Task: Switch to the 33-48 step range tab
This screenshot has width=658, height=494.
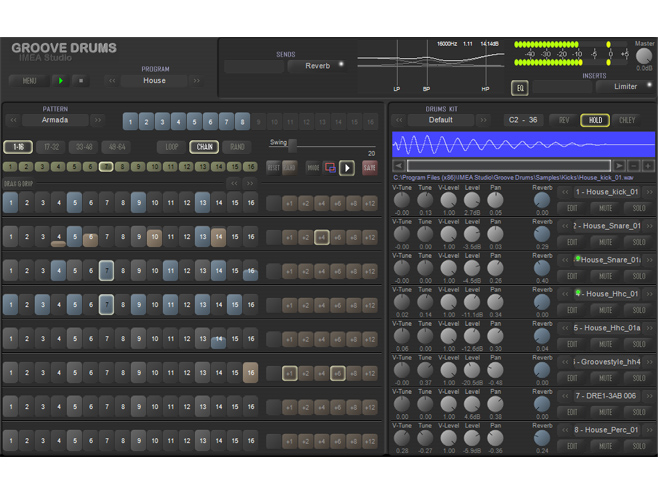Action: click(x=84, y=147)
